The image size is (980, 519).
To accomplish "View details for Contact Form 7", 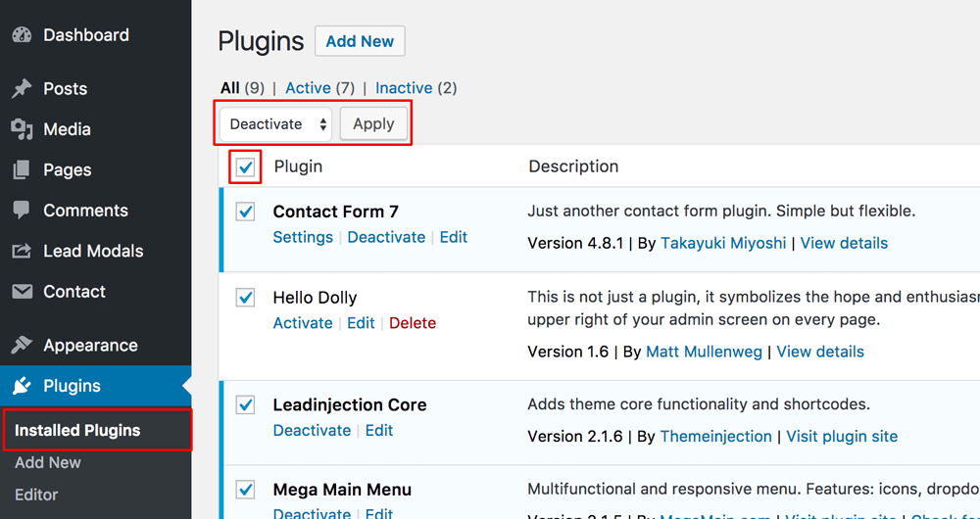I will [x=844, y=243].
